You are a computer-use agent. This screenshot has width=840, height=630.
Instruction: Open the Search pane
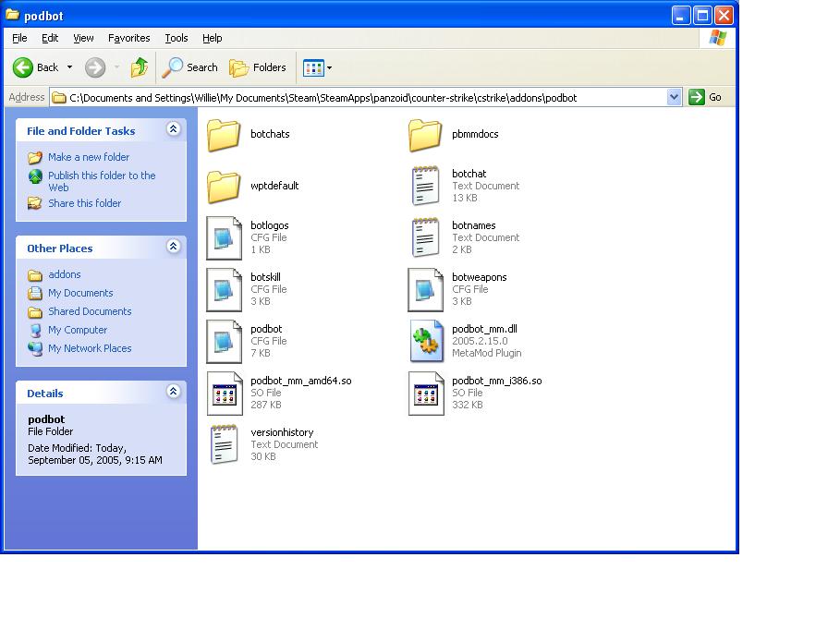point(190,67)
